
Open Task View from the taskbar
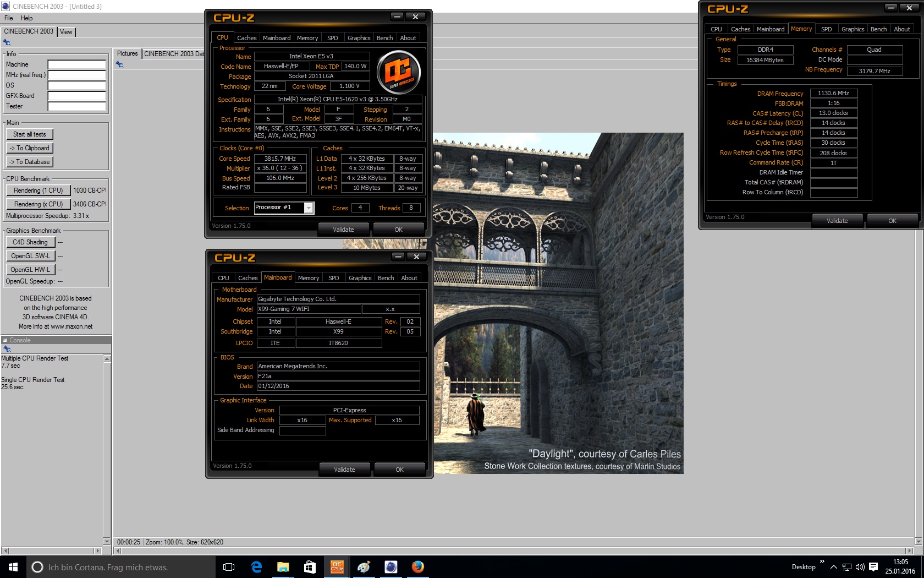coord(229,567)
